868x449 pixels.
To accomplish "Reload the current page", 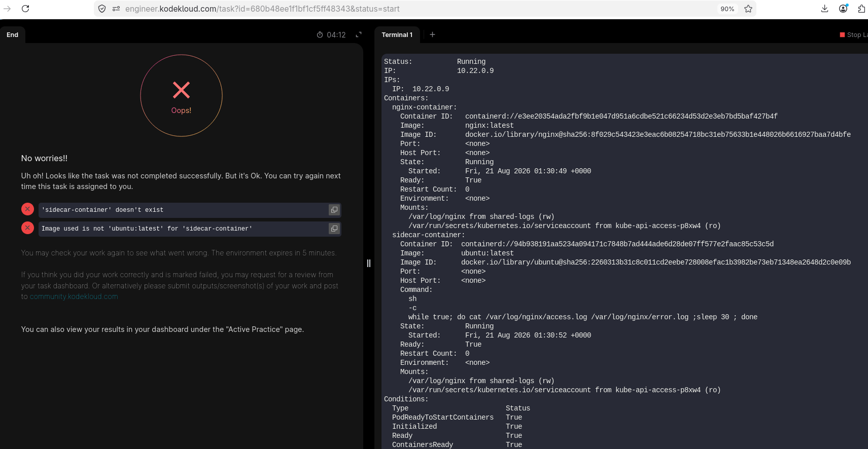I will (25, 9).
